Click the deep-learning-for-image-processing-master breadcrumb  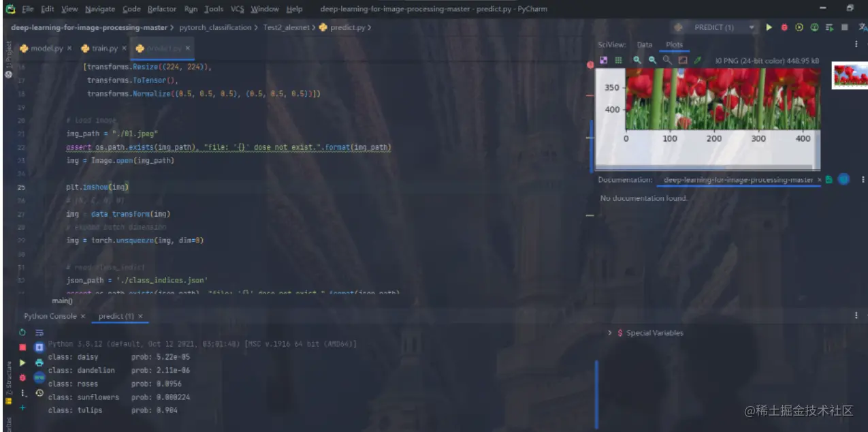(89, 28)
